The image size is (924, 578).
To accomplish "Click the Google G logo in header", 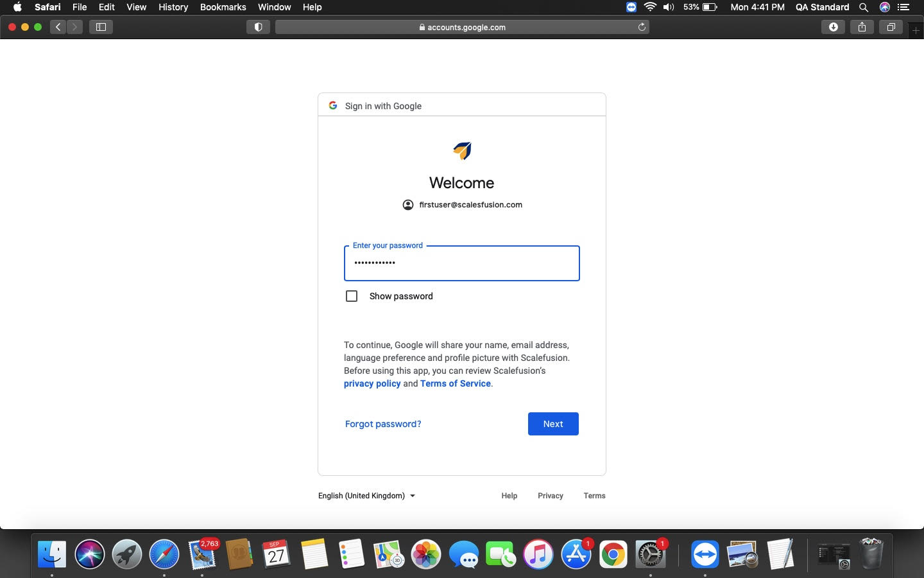I will coord(333,105).
